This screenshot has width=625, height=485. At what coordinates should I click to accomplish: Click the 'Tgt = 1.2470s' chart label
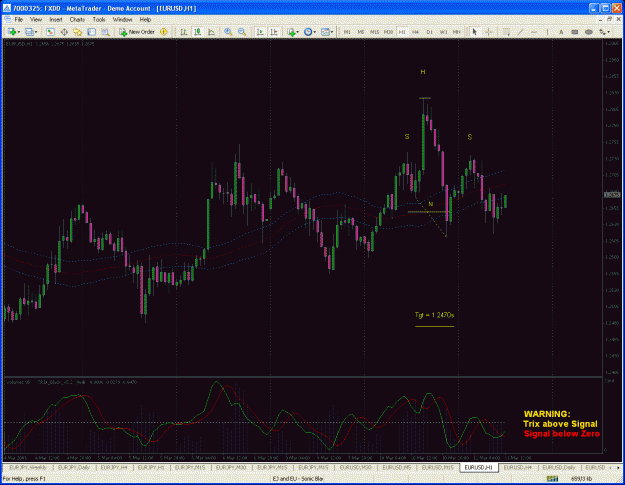[434, 315]
